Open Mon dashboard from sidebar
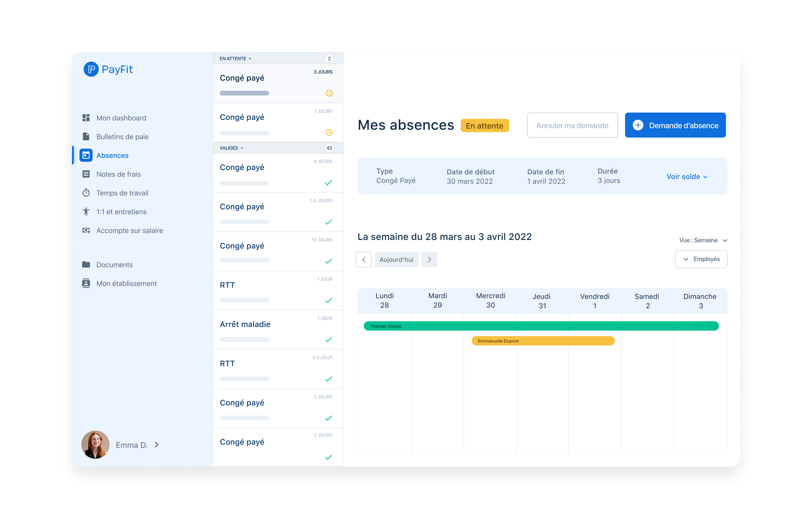Screen dimensions: 812x519 [121, 118]
